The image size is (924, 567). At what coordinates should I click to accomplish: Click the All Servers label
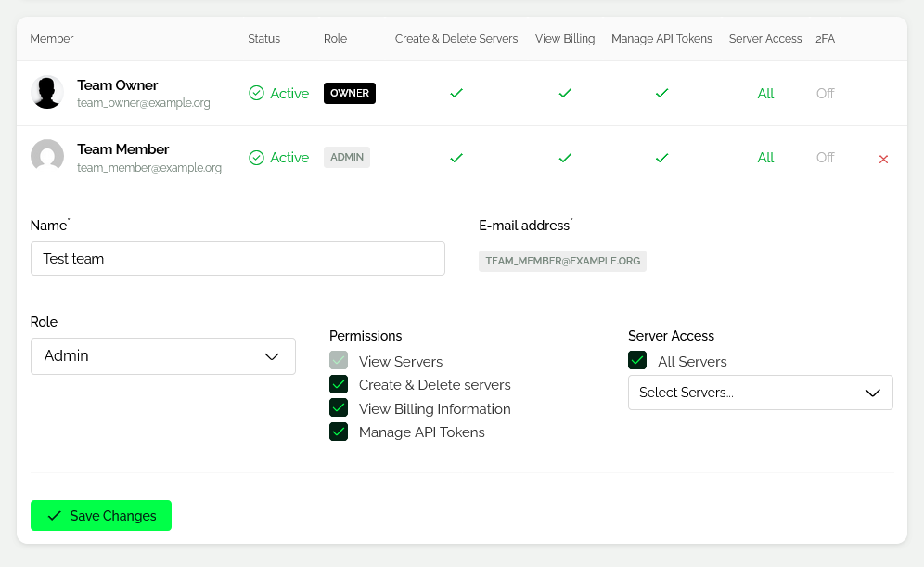coord(692,361)
